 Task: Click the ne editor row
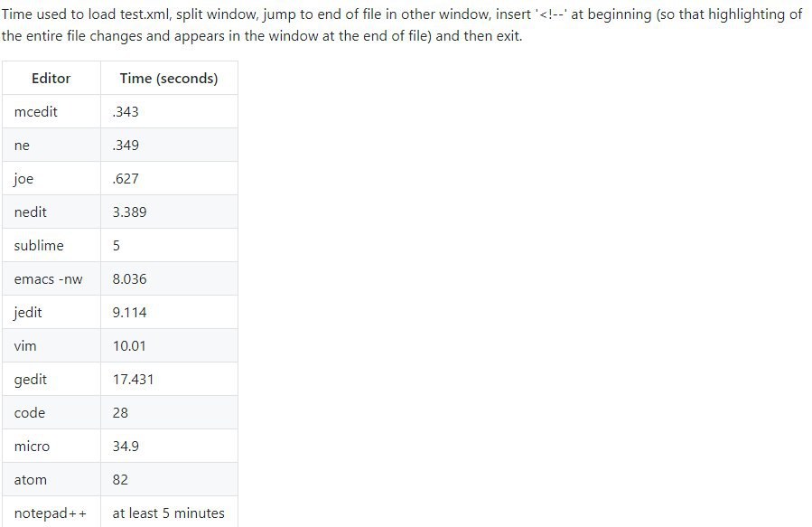(120, 146)
